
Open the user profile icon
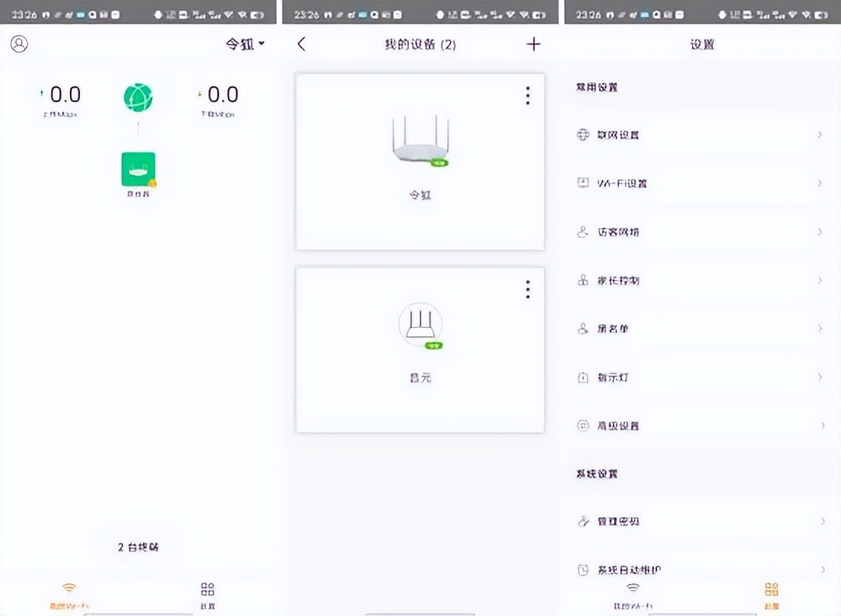(18, 43)
